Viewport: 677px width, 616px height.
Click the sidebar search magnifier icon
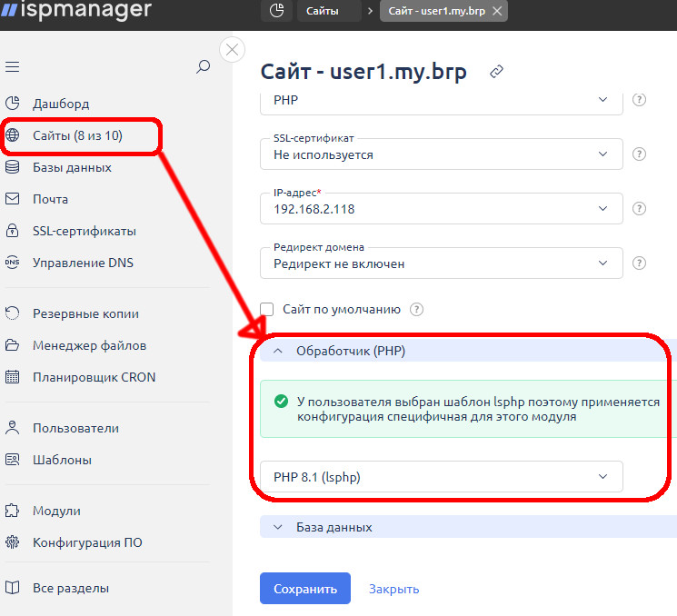click(204, 66)
